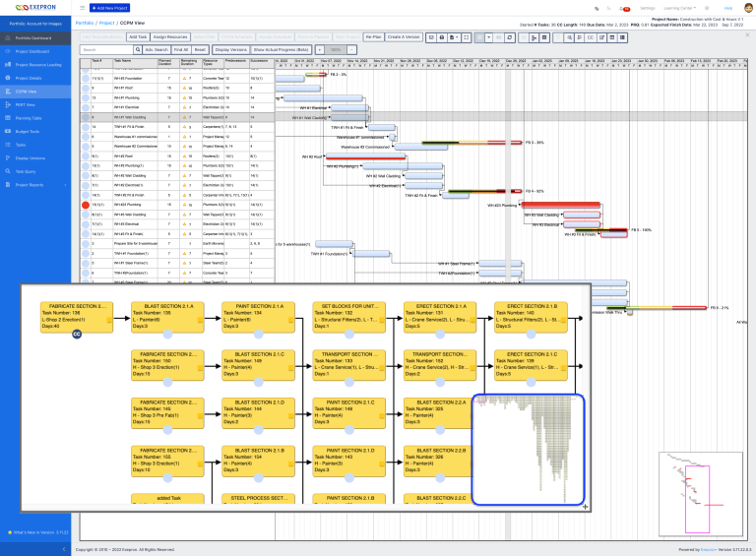Toggle the red status circle for WH#3 Plumbing
This screenshot has width=756, height=556.
(85, 205)
